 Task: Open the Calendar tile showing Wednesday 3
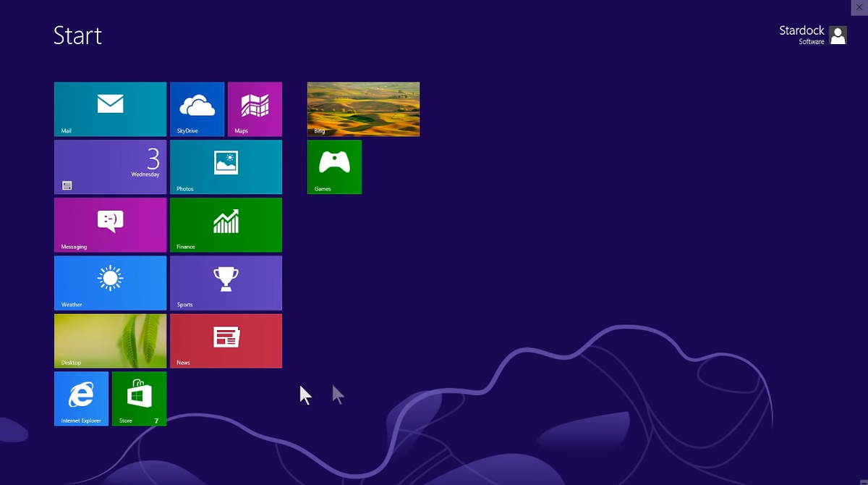110,166
